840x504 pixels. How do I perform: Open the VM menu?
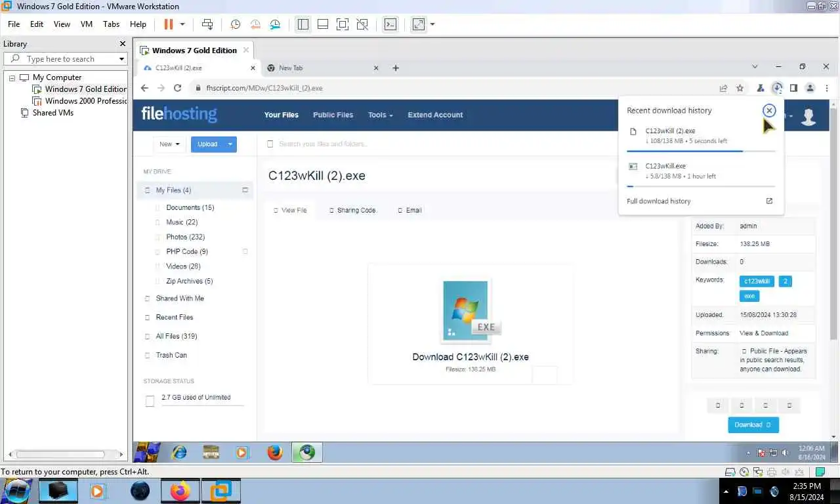pos(87,24)
